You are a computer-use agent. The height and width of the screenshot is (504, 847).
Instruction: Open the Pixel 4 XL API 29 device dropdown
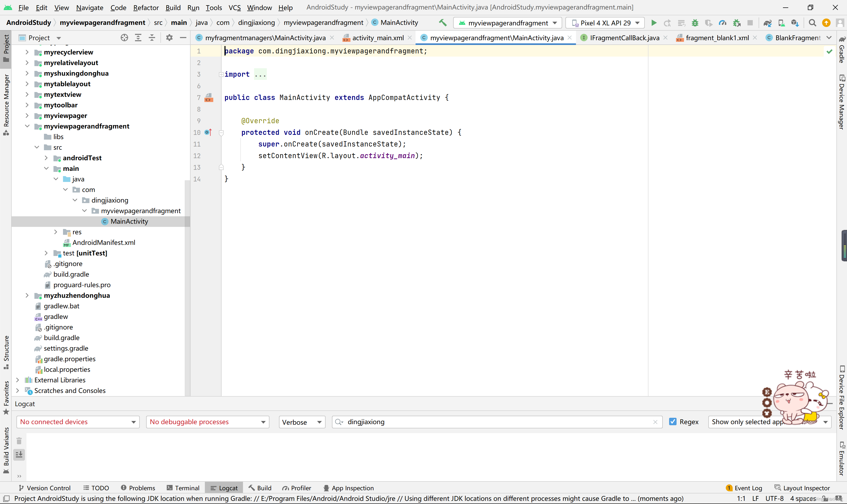point(605,23)
